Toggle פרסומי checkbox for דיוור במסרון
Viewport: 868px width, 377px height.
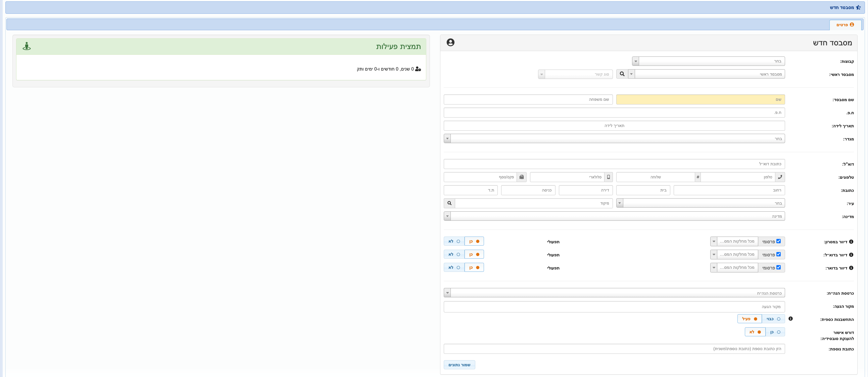pos(778,241)
